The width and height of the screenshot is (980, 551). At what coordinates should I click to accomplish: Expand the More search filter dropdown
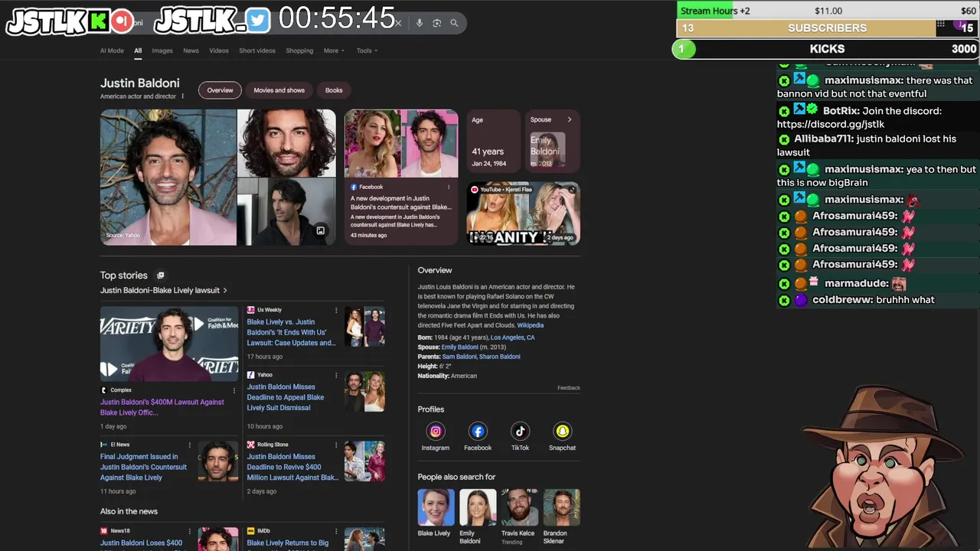[334, 51]
